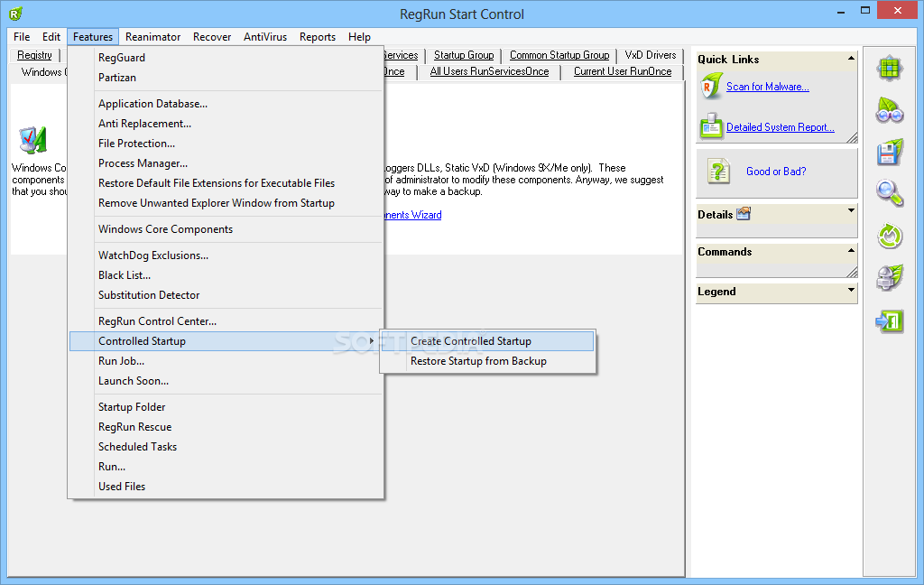
Task: Switch to the VxD Drivers tab
Action: [651, 55]
